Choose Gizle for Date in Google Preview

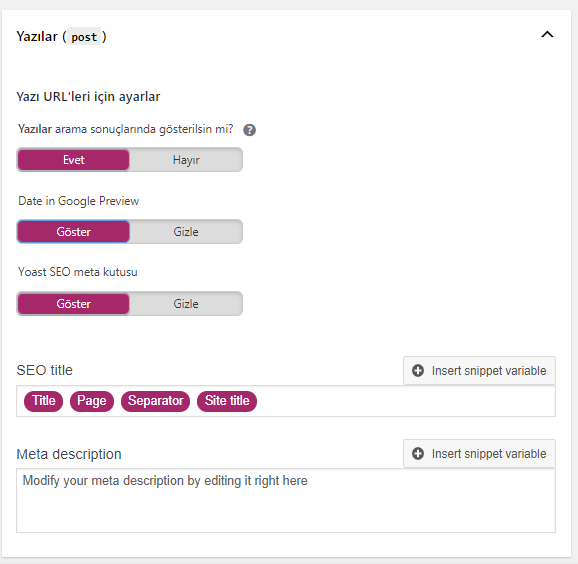click(186, 232)
